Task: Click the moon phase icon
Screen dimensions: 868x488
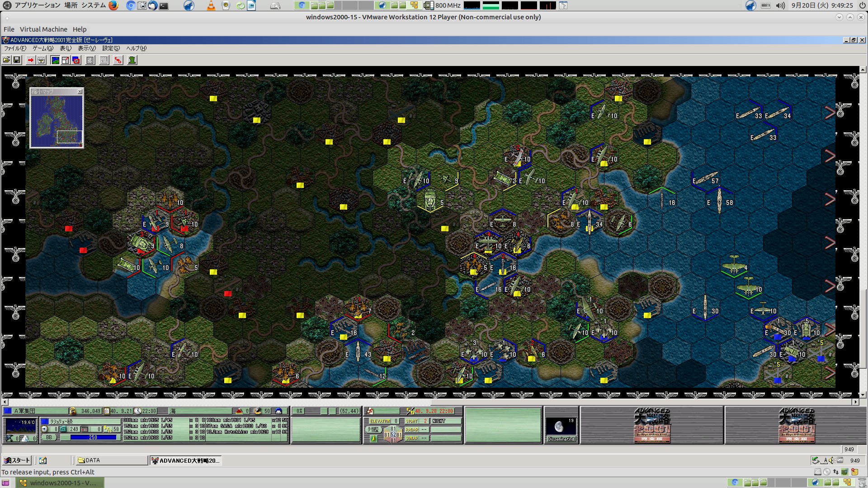Action: point(559,427)
